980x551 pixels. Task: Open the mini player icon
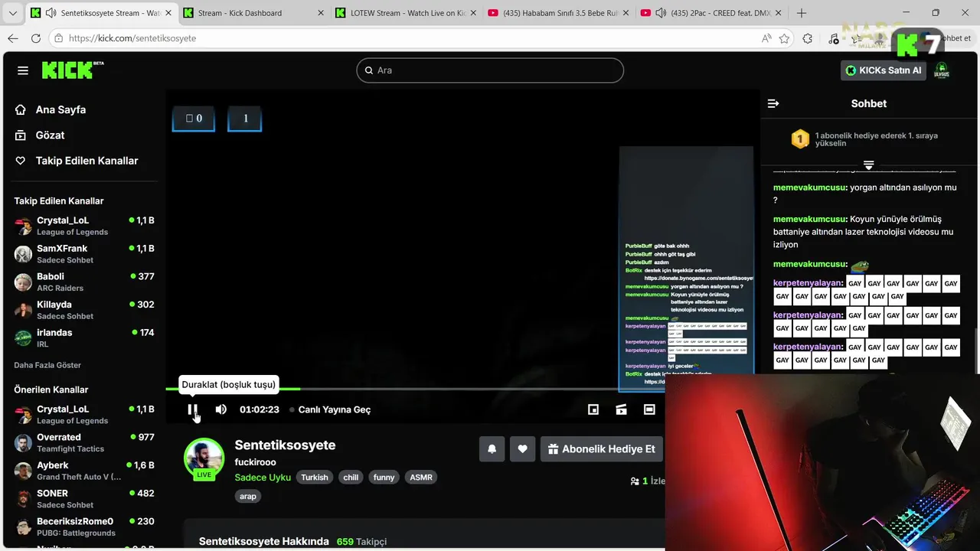[x=593, y=409]
